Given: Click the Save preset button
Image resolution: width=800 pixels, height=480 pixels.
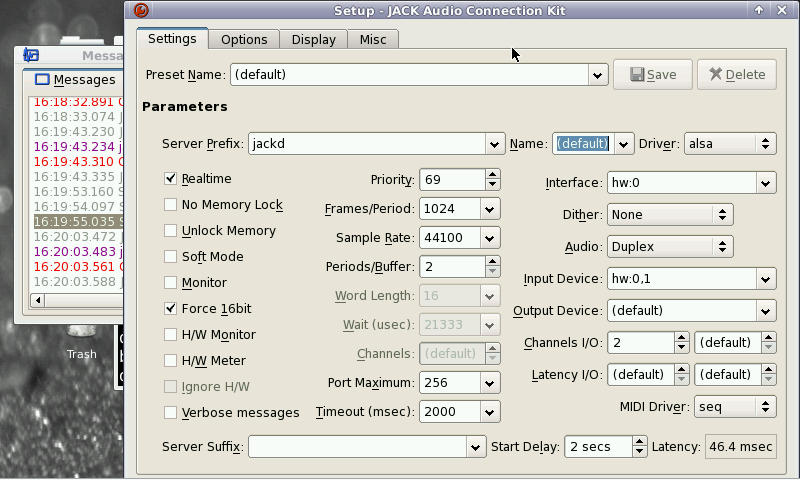Looking at the screenshot, I should 652,74.
